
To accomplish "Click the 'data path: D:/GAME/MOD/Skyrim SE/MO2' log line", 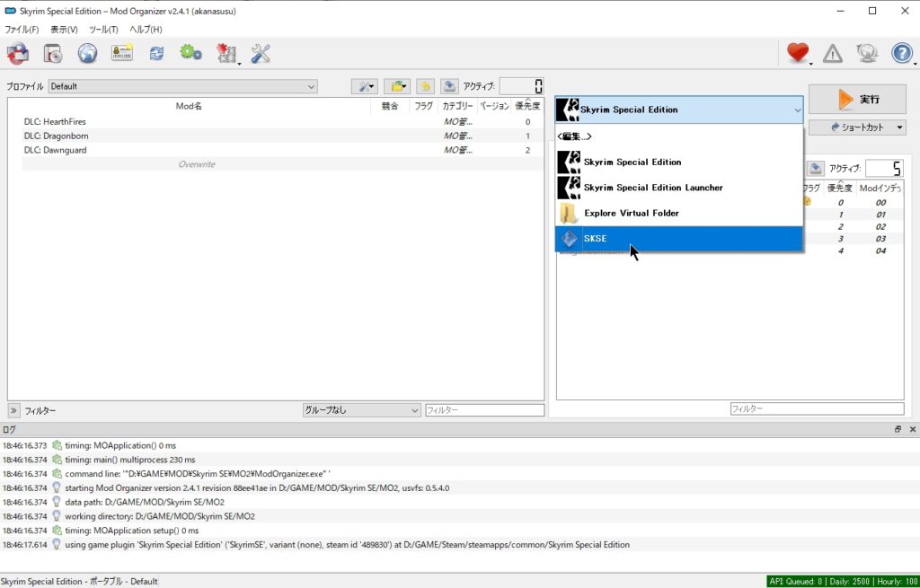I will tap(460, 502).
